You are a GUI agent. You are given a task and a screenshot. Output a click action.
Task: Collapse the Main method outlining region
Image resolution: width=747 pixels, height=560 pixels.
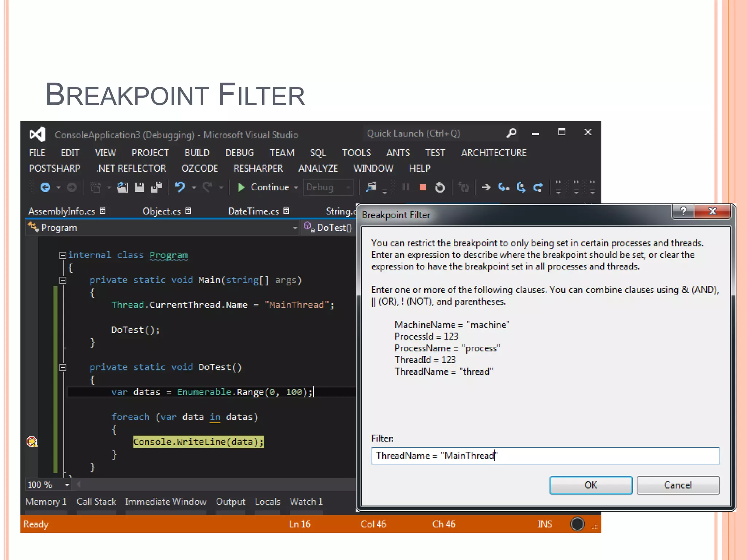[63, 280]
